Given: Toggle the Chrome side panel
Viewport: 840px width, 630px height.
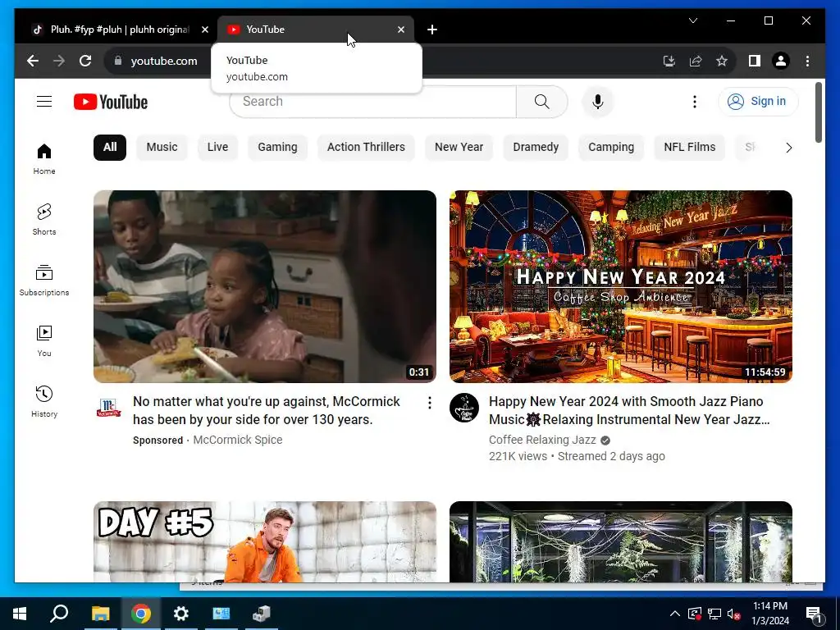Looking at the screenshot, I should (x=755, y=61).
